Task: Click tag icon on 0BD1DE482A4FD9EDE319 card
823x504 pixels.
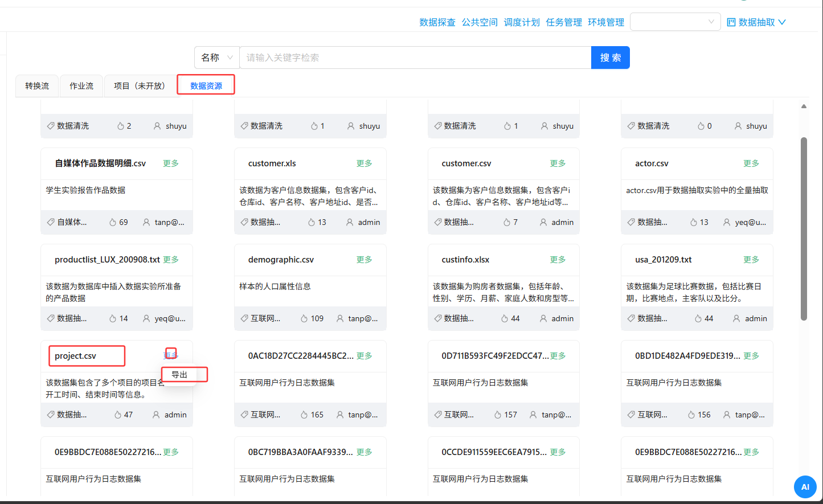Action: (x=631, y=415)
